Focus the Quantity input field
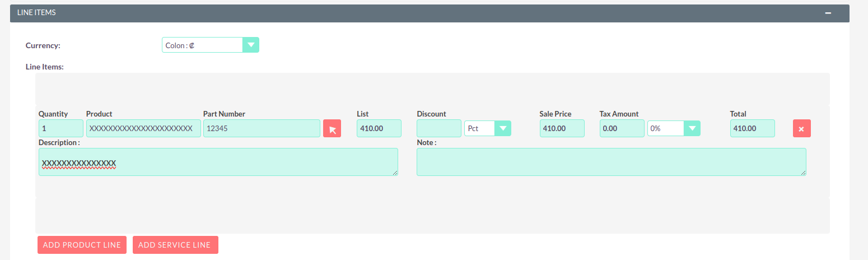Image resolution: width=868 pixels, height=260 pixels. tap(60, 128)
